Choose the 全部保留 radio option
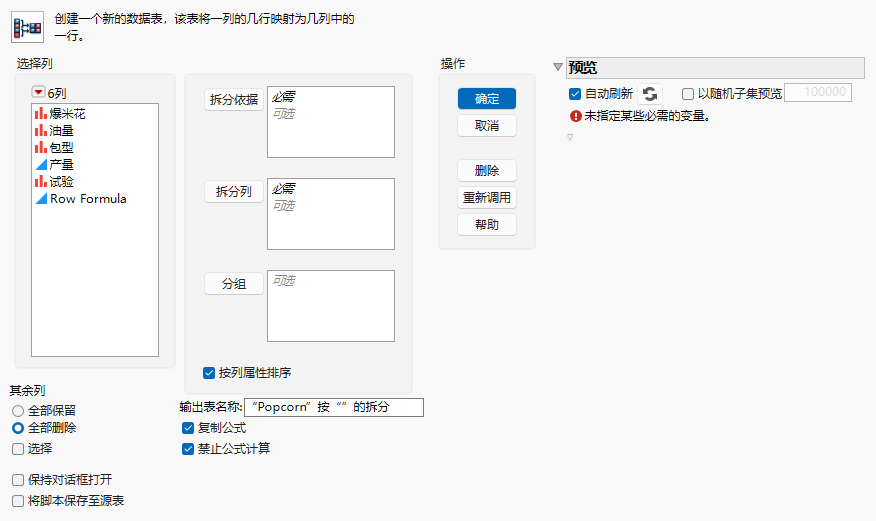Screen dimensions: 876x521 18,411
